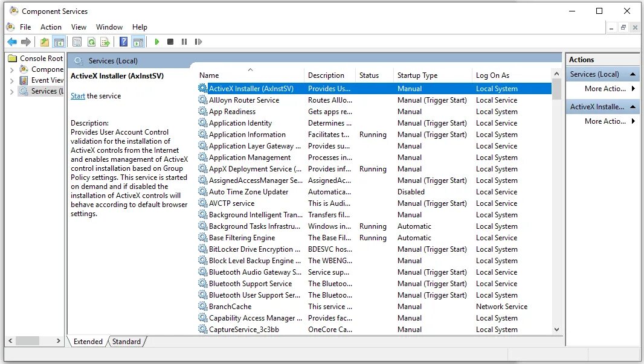Click the Pause Service toolbar icon
The width and height of the screenshot is (644, 364).
coord(184,42)
